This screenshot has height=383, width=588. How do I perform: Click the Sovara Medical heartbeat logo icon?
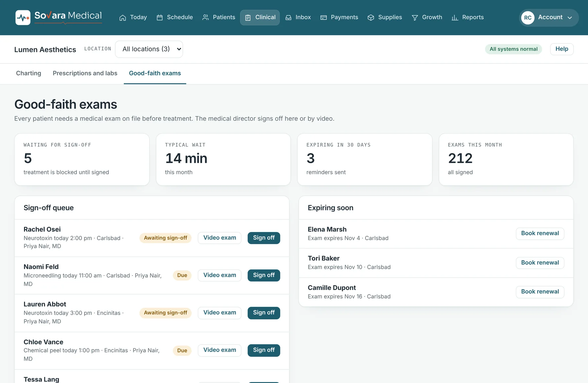[23, 17]
